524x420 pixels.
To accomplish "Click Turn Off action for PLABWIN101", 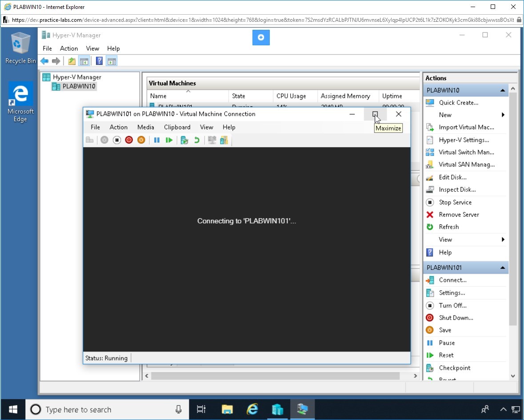I will coord(452,306).
